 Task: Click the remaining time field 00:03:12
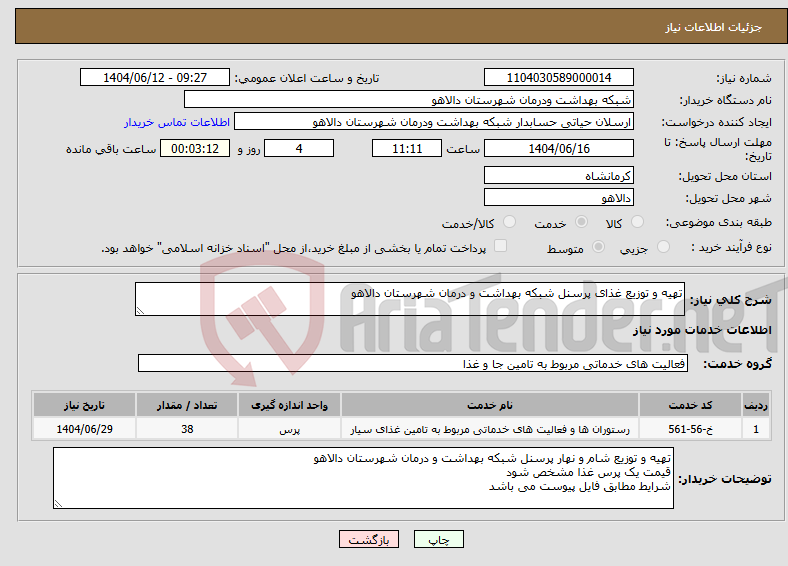[x=195, y=148]
